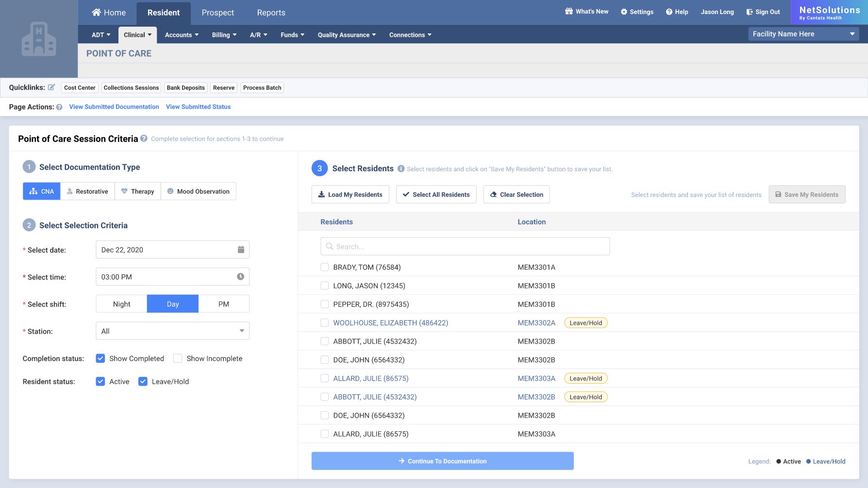Open What's New panel
This screenshot has width=868, height=488.
(x=586, y=11)
